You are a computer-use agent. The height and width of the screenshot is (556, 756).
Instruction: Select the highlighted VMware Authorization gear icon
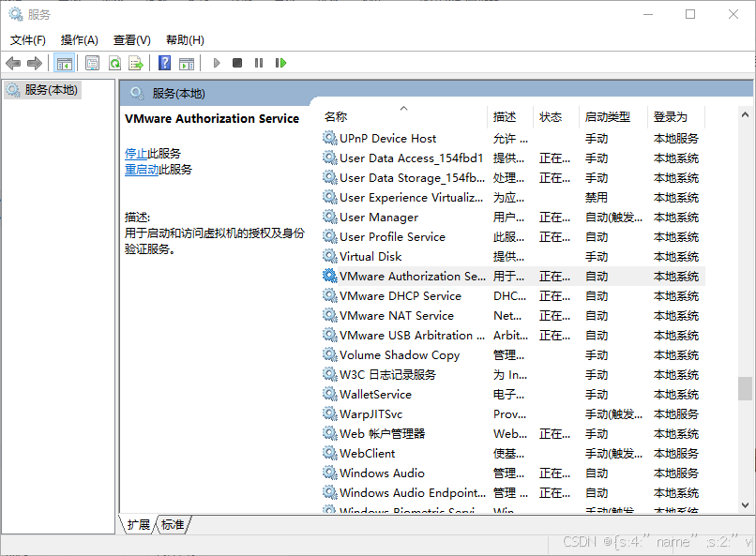click(330, 276)
